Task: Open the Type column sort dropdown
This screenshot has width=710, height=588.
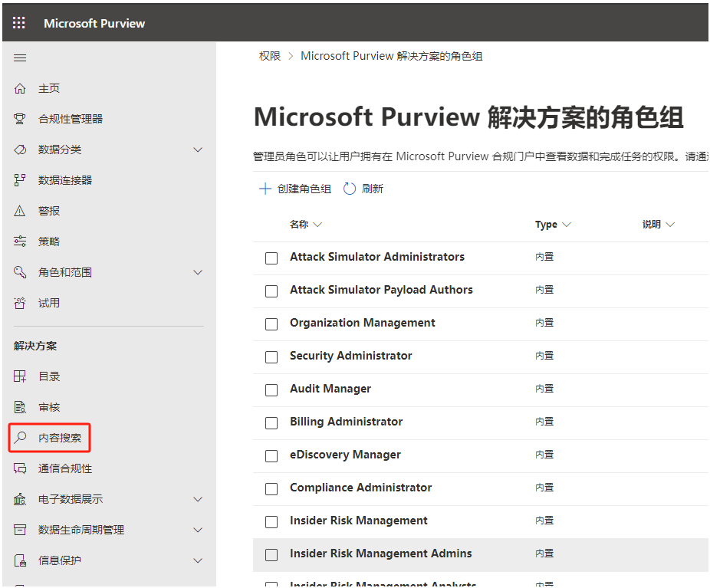Action: coord(567,225)
